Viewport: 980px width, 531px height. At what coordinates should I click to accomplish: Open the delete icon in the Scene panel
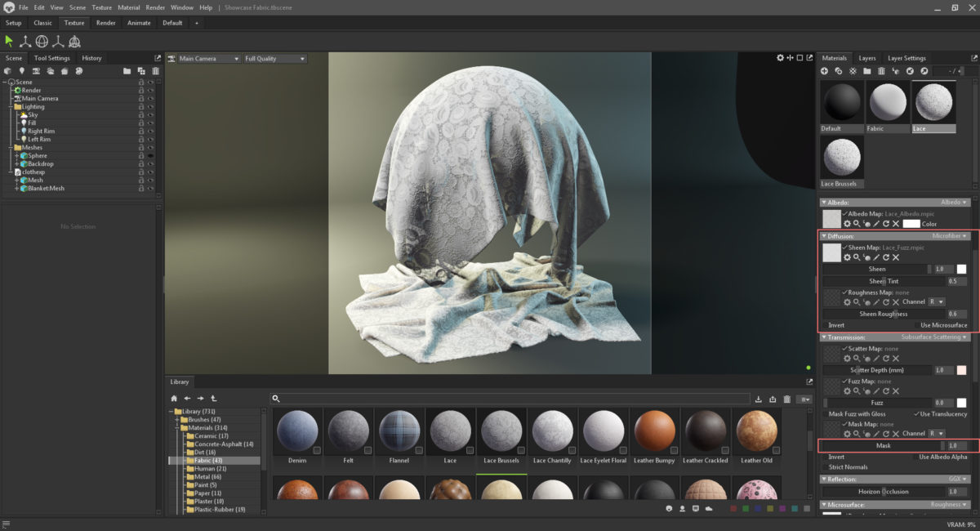click(x=155, y=71)
